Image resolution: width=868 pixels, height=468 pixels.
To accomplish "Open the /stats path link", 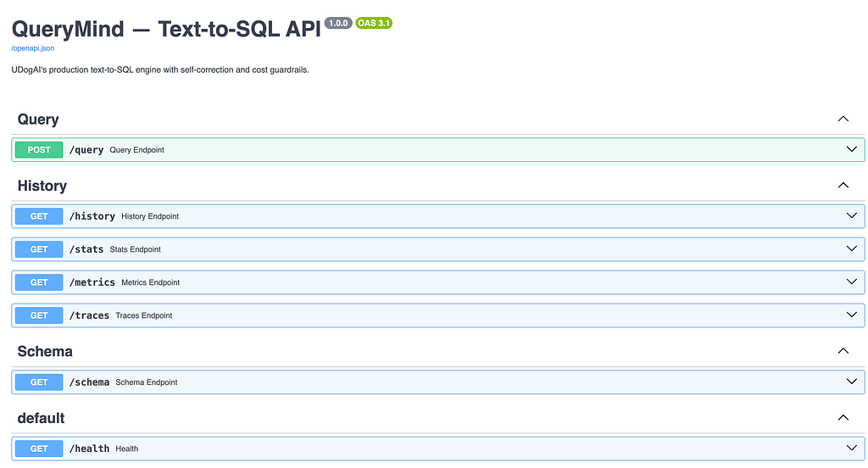I will point(86,249).
